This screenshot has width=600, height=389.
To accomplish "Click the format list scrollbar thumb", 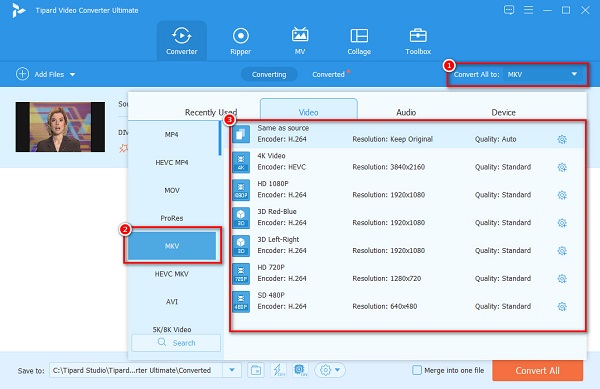I will [220, 138].
